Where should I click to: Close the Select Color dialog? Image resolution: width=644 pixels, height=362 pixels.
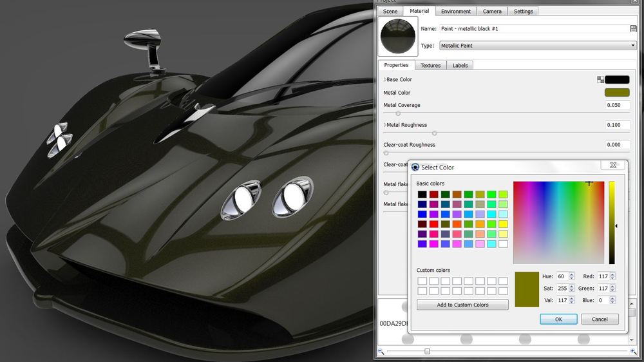[x=612, y=166]
